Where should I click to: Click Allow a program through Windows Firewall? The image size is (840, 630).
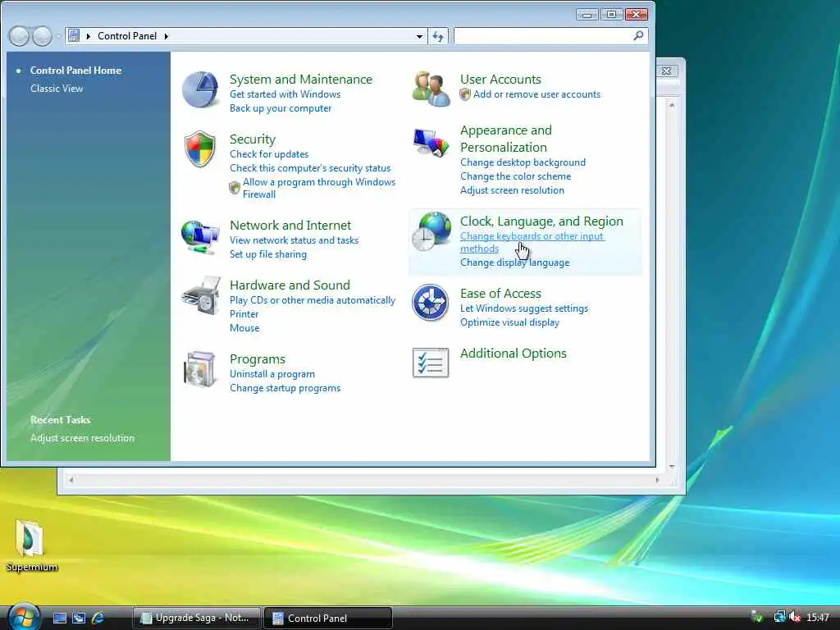coord(319,188)
